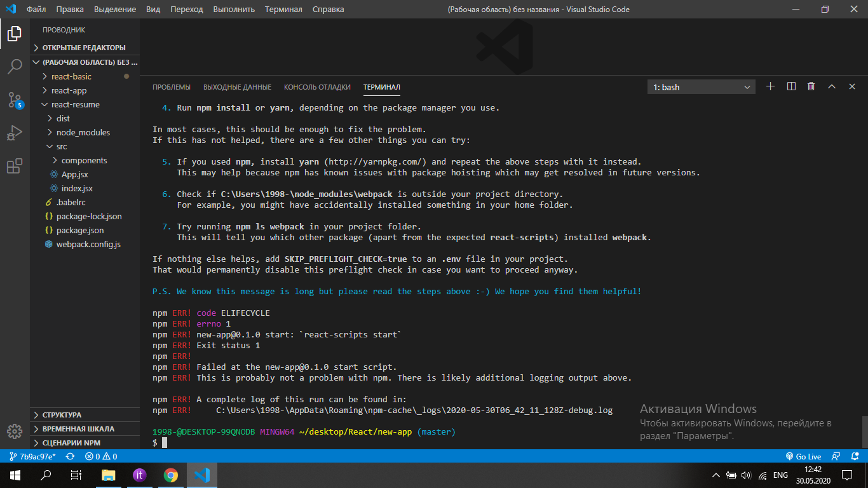The width and height of the screenshot is (868, 488).
Task: Switch to КОНСОЛЬ ОТЛАДКИ tab
Action: point(317,87)
